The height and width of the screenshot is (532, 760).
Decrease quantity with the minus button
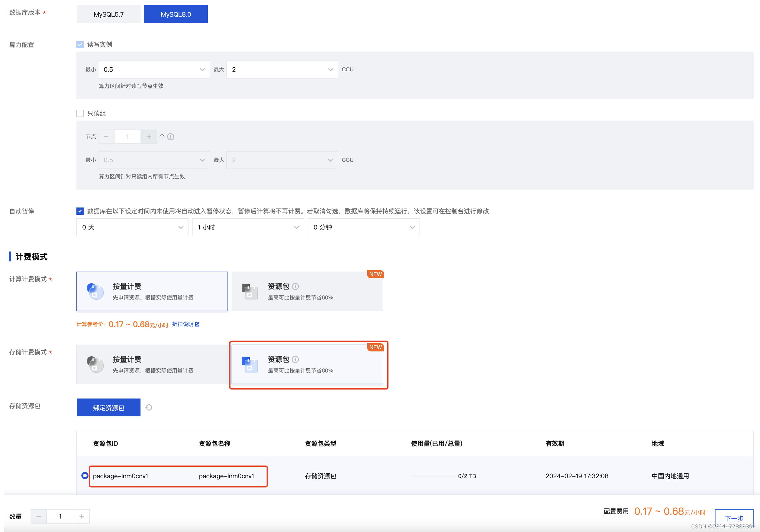[39, 516]
